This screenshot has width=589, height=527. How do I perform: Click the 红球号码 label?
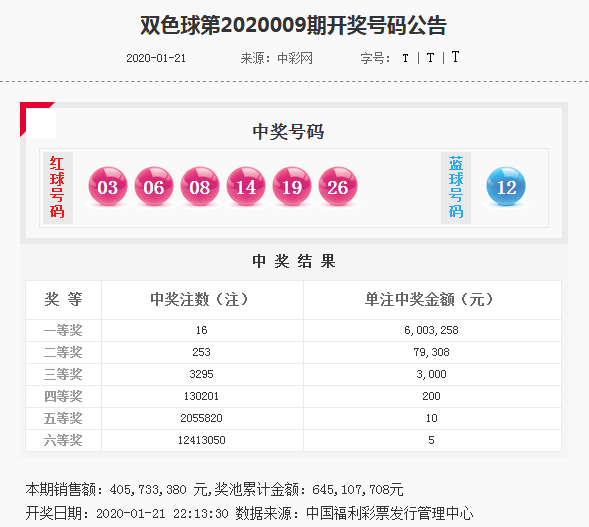(x=57, y=187)
